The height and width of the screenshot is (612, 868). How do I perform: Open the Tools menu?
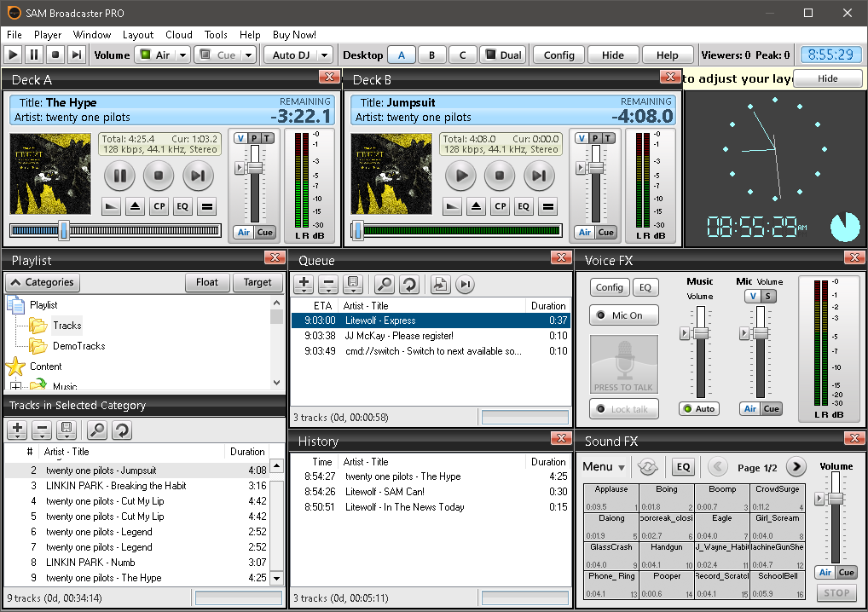(x=216, y=34)
